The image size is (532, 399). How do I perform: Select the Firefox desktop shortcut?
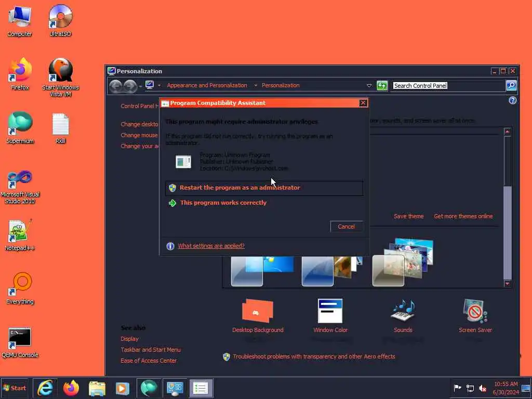[20, 74]
